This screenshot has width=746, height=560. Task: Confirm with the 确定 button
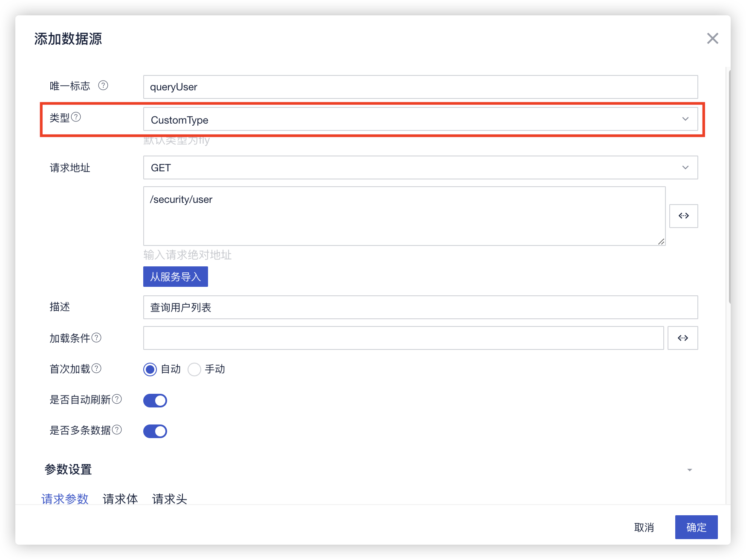[696, 527]
